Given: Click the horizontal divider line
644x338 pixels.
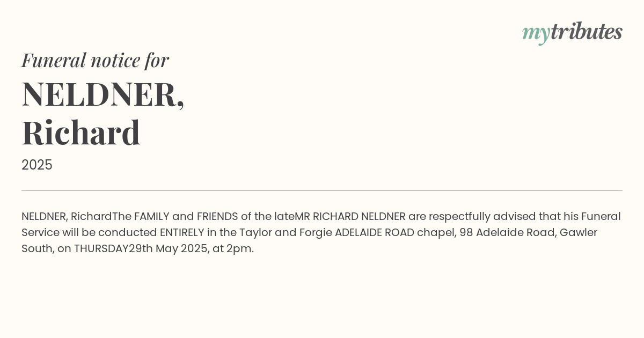Looking at the screenshot, I should click(322, 190).
